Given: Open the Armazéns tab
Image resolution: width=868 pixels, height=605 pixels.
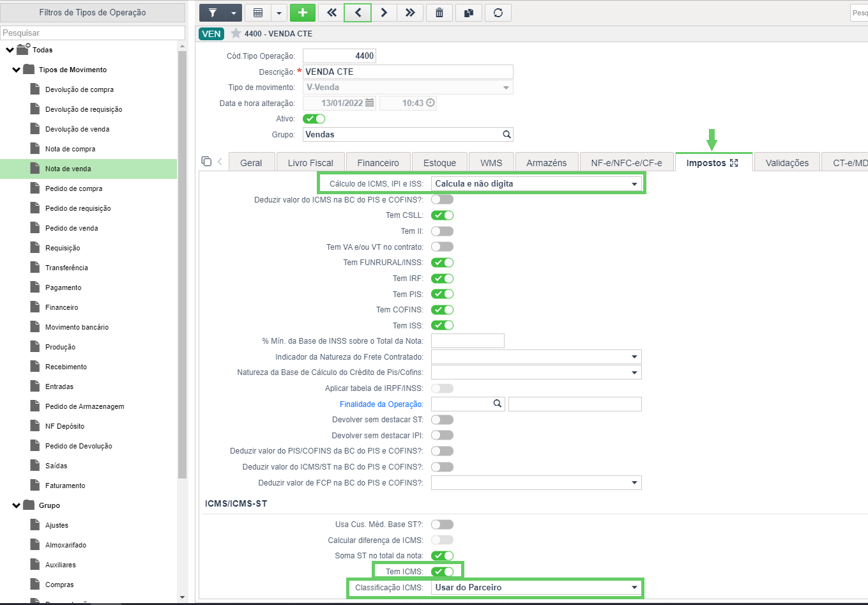Looking at the screenshot, I should point(547,163).
